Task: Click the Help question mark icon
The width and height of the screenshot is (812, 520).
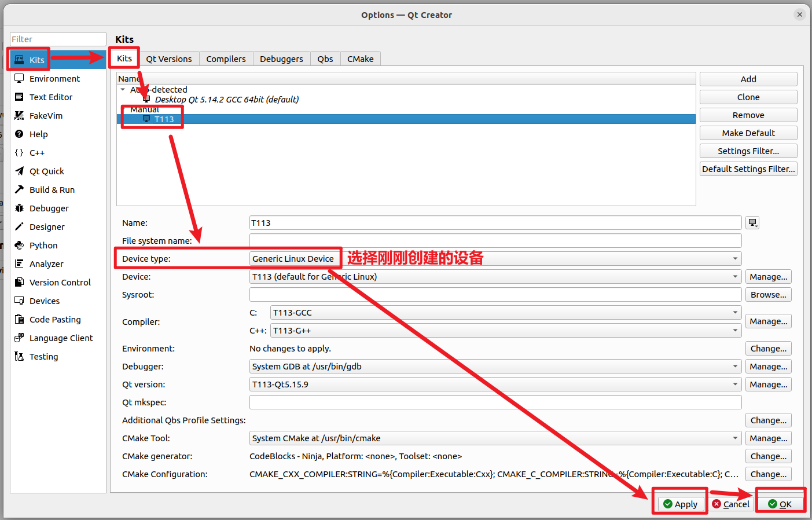Action: pos(19,134)
